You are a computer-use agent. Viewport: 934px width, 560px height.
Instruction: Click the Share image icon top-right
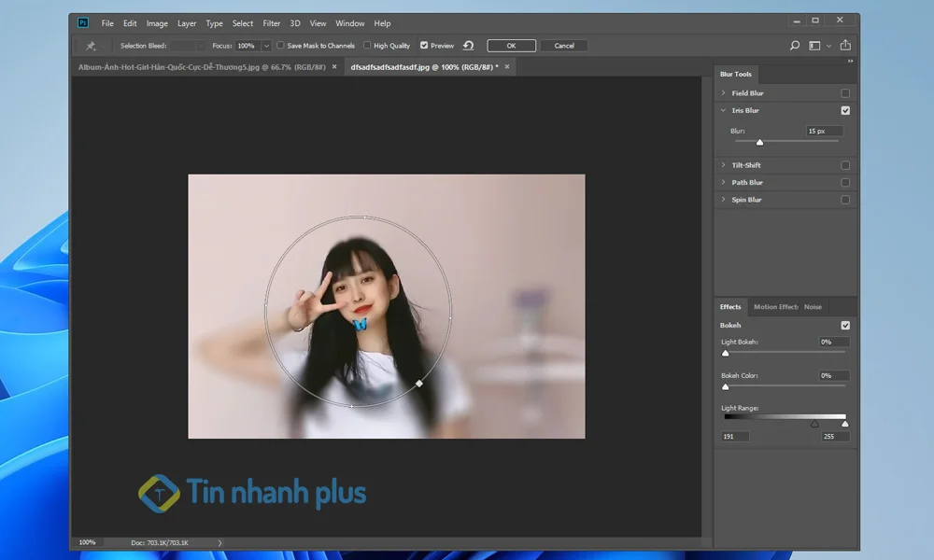(845, 45)
